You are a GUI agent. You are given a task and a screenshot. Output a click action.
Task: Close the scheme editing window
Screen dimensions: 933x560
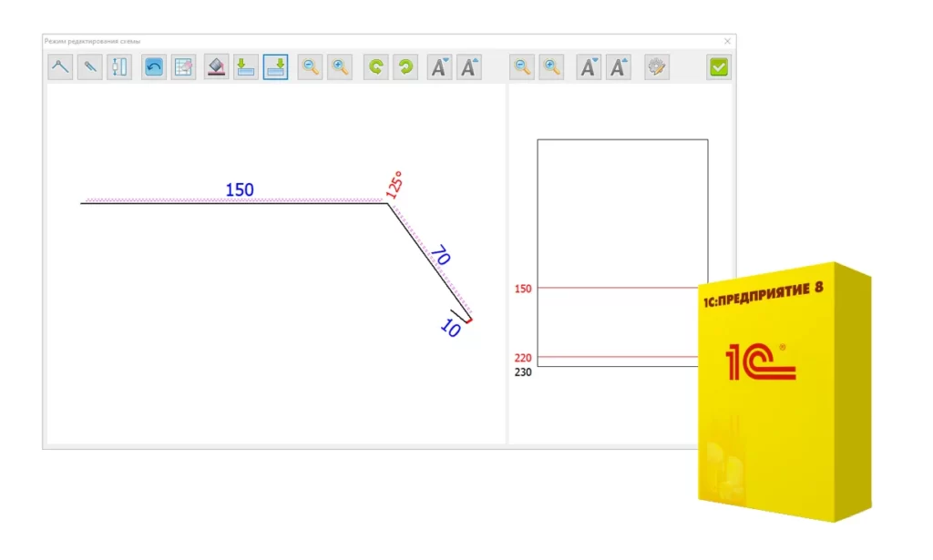pos(727,41)
